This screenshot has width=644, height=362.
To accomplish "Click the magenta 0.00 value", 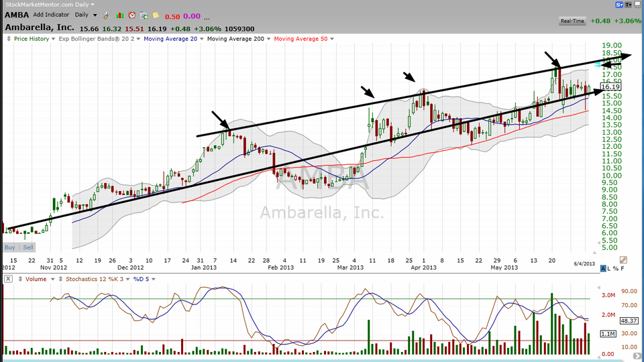I will tap(192, 16).
